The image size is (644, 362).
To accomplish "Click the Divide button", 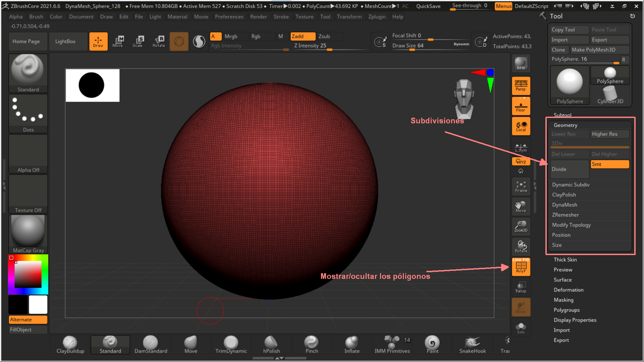I will tap(569, 169).
